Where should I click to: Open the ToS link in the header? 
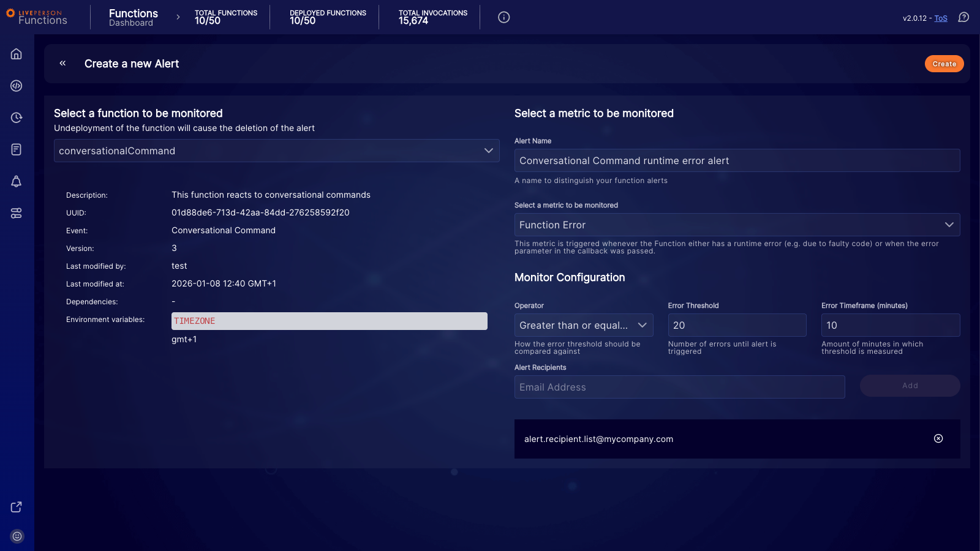[941, 18]
